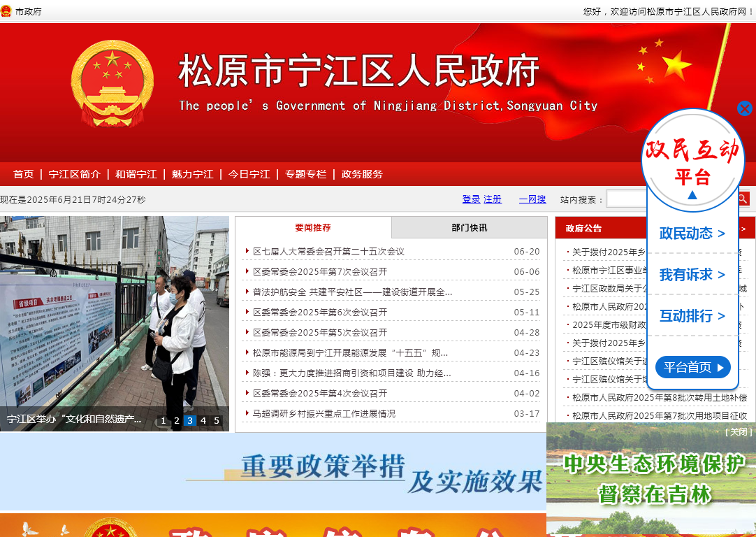Click the blue 平台首页 button
Viewport: 756px width, 537px height.
pos(693,367)
